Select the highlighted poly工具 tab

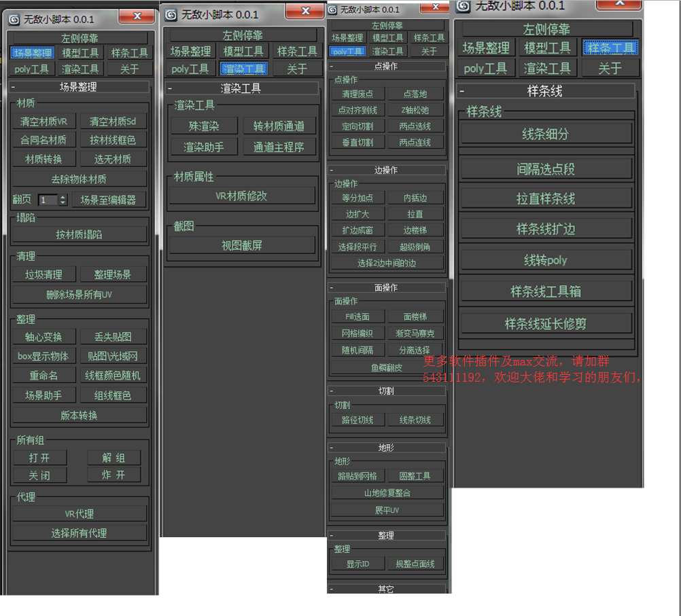click(347, 51)
